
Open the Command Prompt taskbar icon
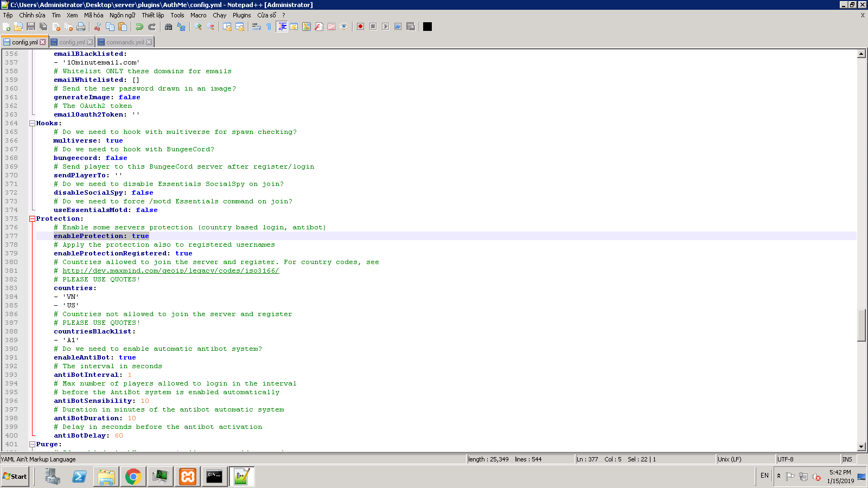point(214,477)
